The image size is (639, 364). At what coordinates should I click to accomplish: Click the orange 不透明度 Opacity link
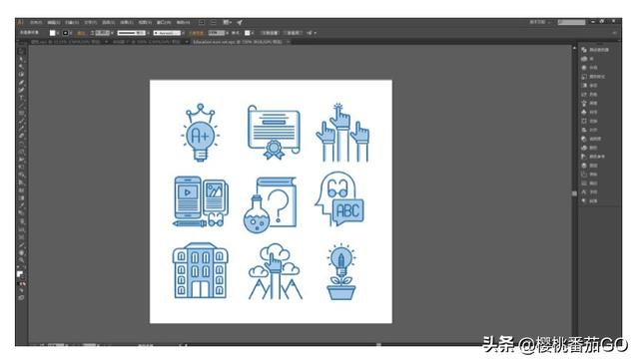coord(197,33)
